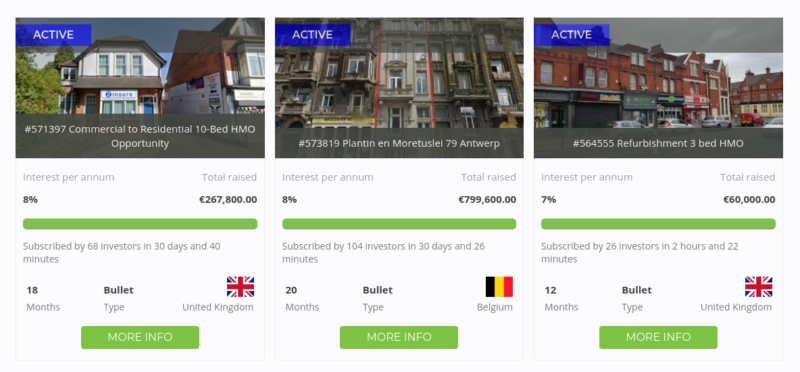Click funding progress bar for €60,000.00 project

(x=658, y=224)
